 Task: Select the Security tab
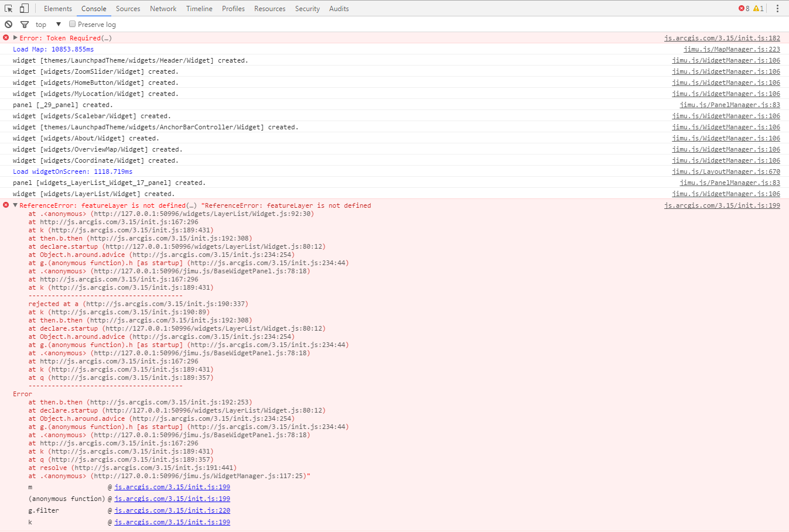(308, 9)
